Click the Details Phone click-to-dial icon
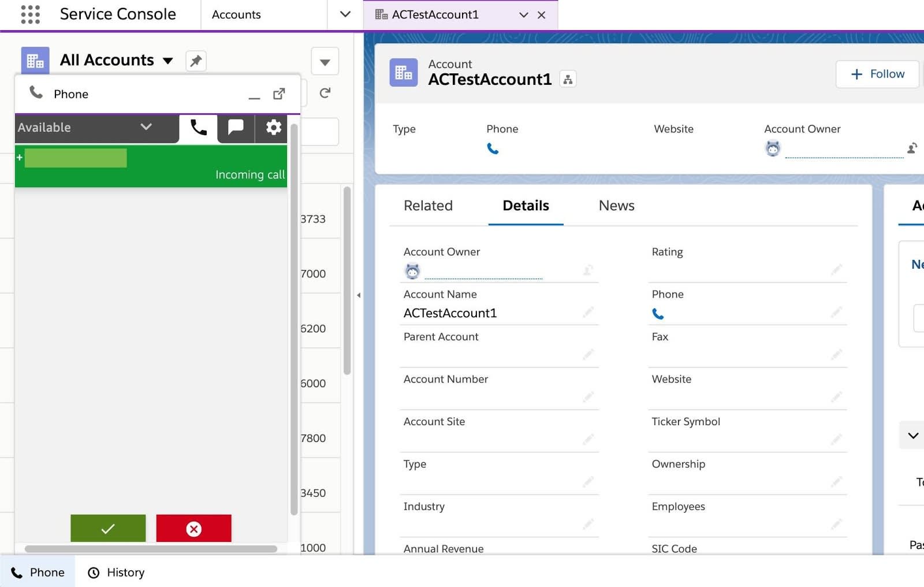The image size is (924, 587). (658, 314)
